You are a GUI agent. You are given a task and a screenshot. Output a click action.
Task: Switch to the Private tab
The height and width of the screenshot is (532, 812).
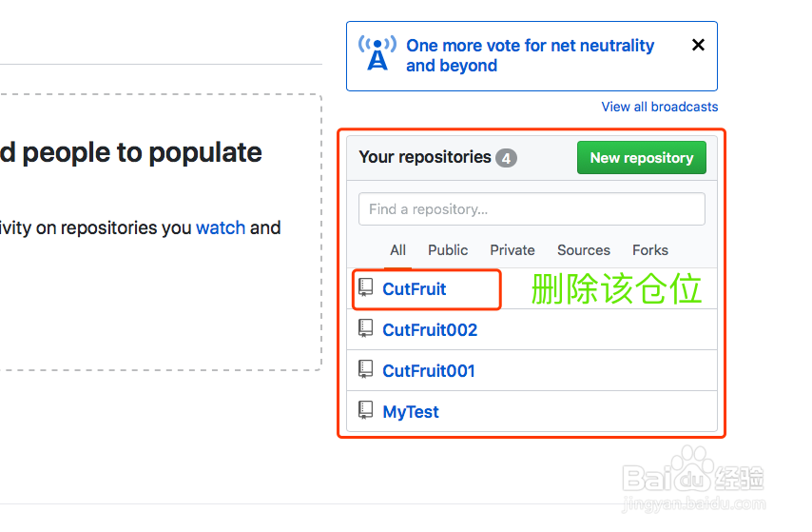click(x=512, y=250)
